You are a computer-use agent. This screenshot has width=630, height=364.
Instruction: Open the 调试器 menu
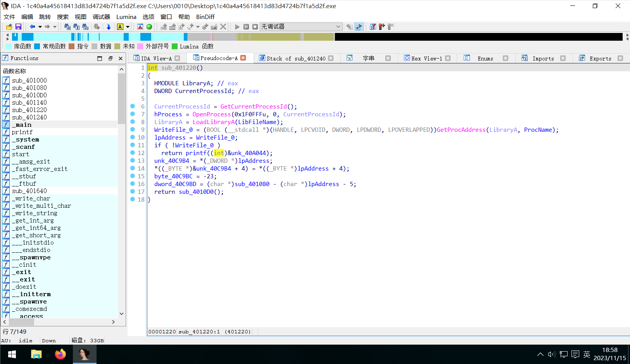point(101,17)
